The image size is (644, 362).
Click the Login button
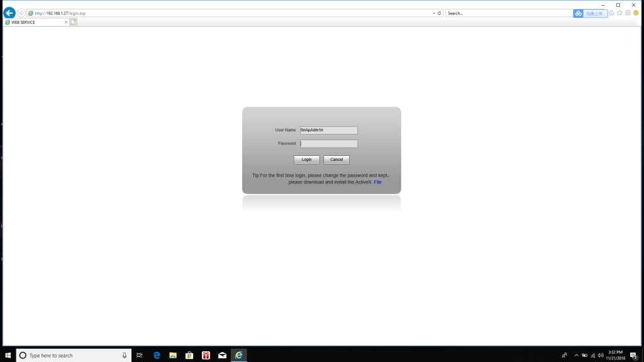point(306,160)
